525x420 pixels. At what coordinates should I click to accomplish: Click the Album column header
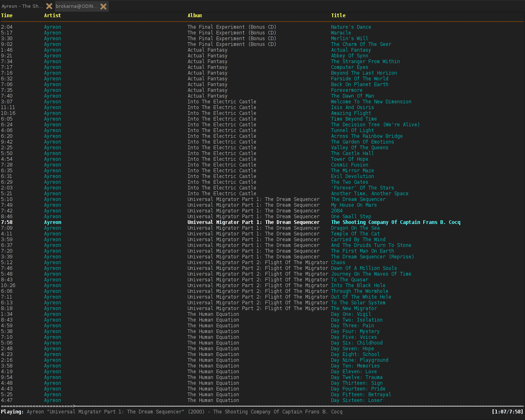pos(195,16)
